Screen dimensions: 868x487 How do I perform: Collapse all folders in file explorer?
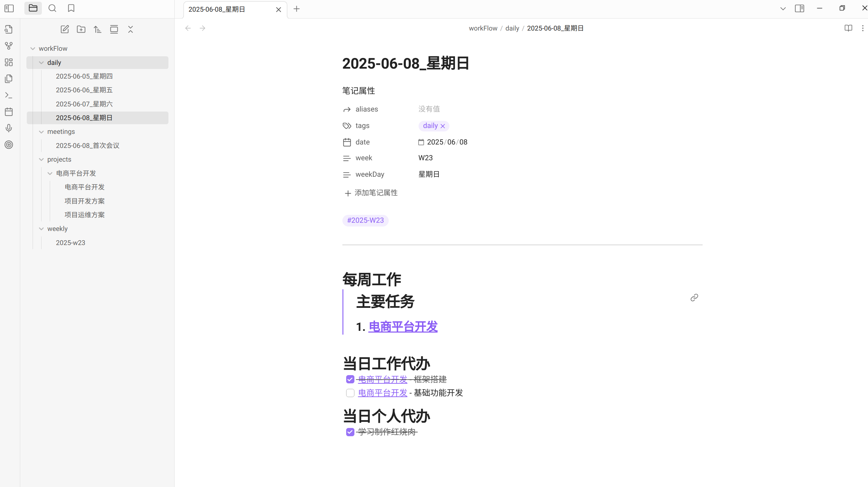pyautogui.click(x=130, y=30)
